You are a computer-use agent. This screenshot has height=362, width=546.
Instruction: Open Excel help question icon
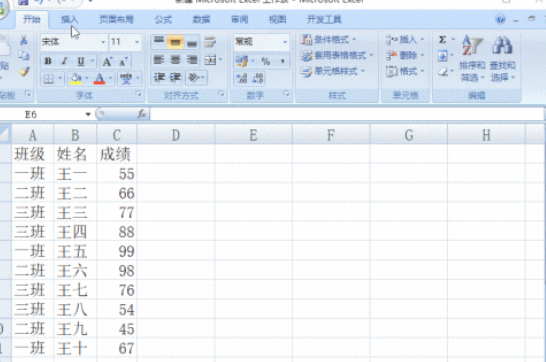500,19
